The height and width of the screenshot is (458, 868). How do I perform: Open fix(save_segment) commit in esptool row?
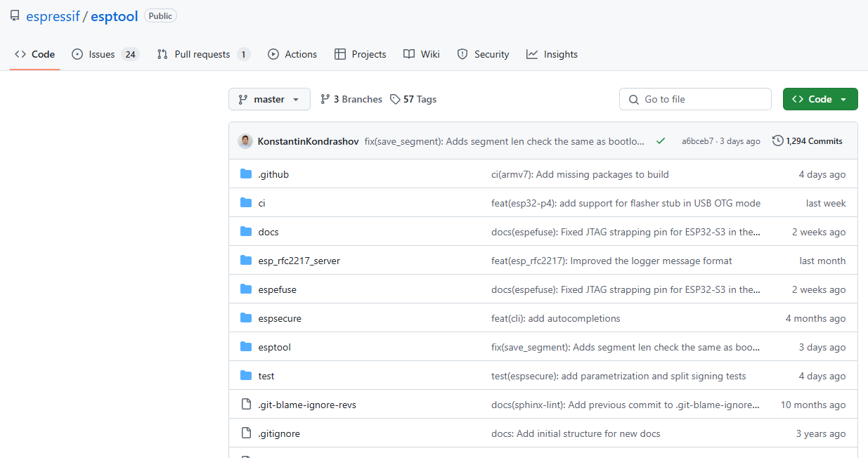point(626,347)
